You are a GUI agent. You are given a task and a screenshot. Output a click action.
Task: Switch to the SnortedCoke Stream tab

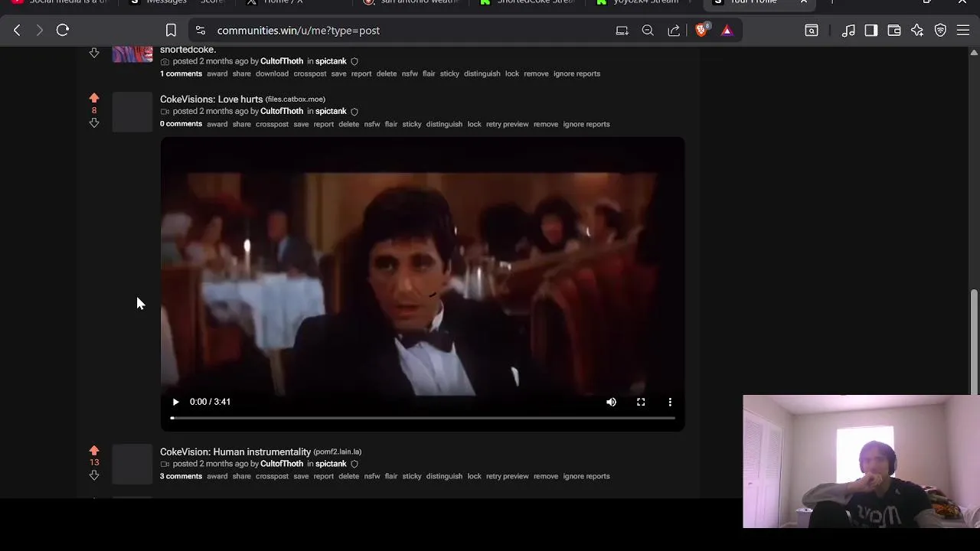(x=528, y=2)
